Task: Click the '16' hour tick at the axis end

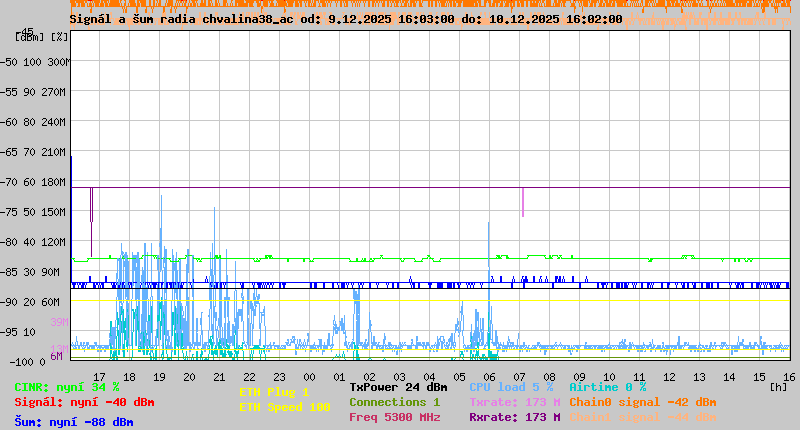Action: click(789, 377)
